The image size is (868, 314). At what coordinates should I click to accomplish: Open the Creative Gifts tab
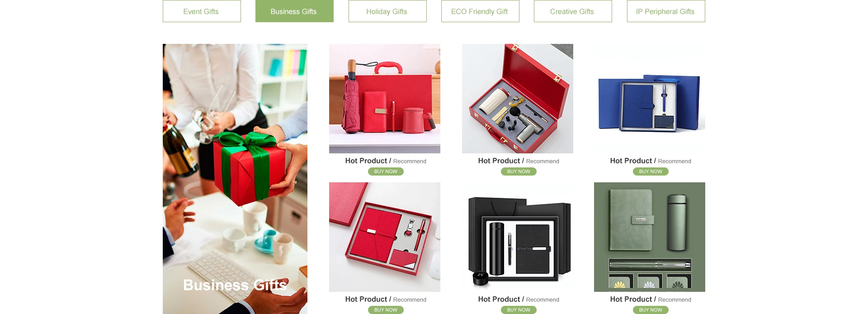[573, 11]
